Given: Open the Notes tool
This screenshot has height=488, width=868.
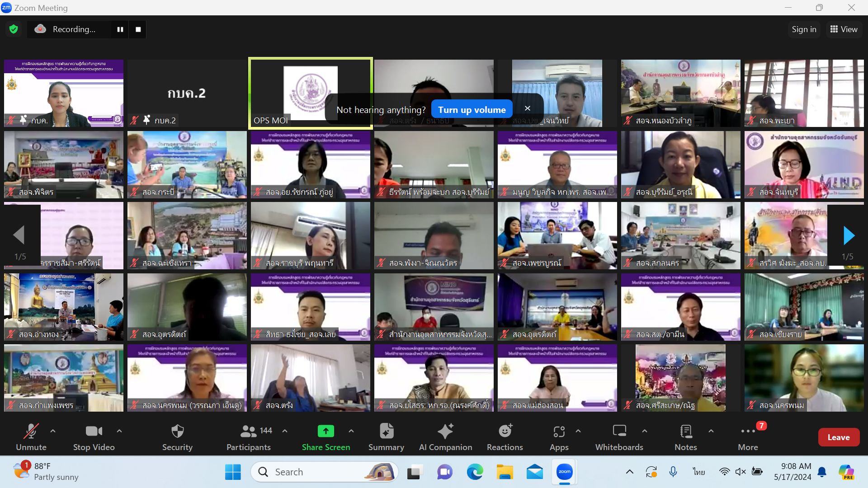Looking at the screenshot, I should [x=685, y=432].
